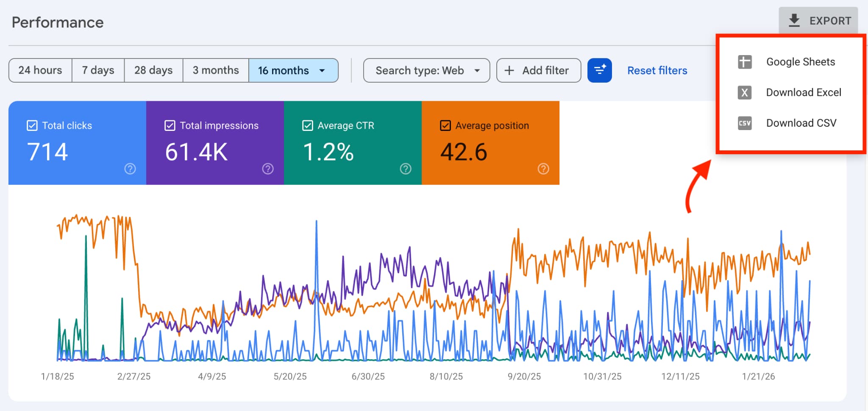Click the plus icon next to Add filter
868x411 pixels.
509,70
